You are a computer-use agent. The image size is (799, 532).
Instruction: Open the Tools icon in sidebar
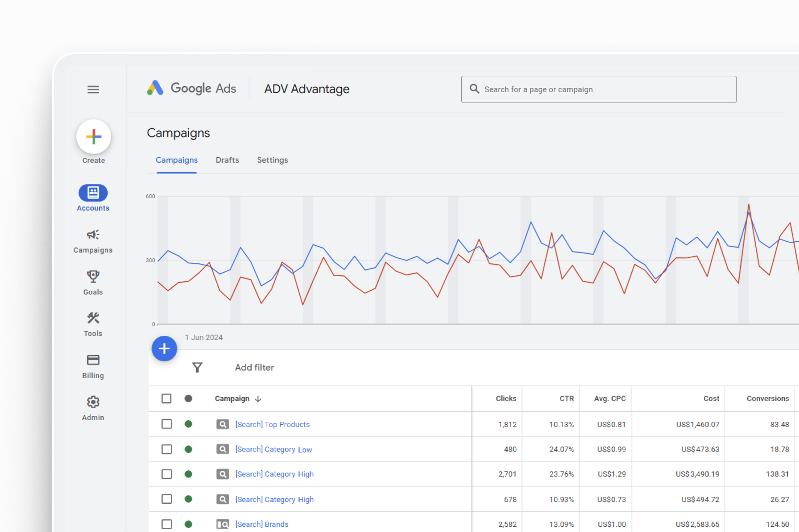pos(93,318)
